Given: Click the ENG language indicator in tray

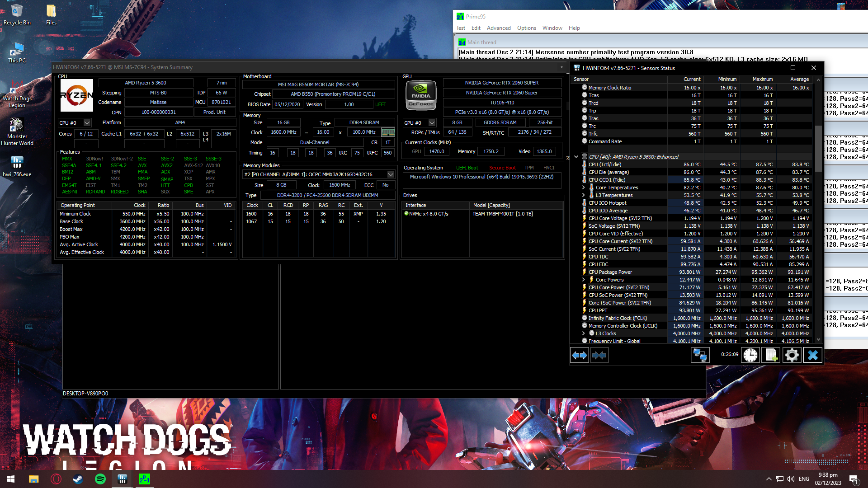Looking at the screenshot, I should coord(804,479).
